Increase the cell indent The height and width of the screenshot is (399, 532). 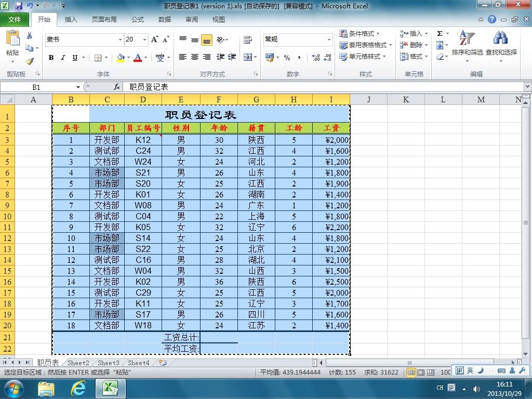[232, 57]
